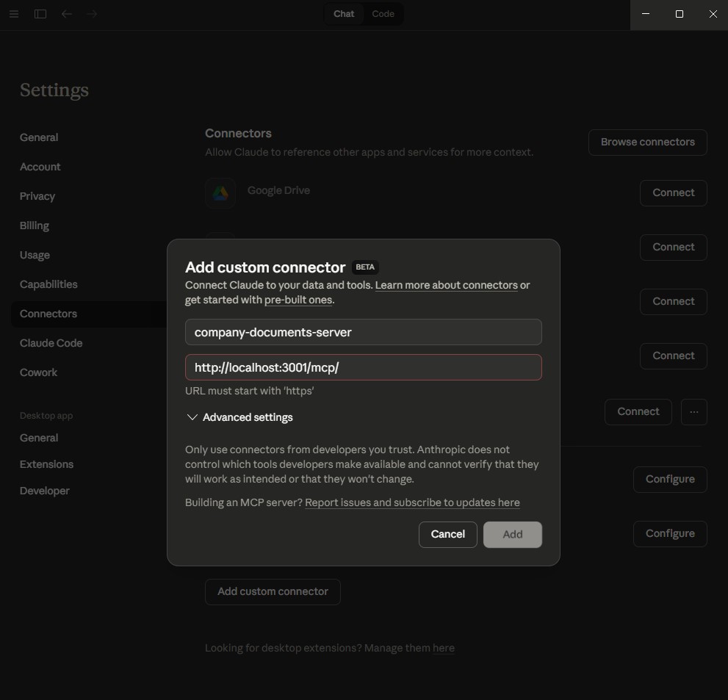Click the connector name input field

tap(363, 332)
